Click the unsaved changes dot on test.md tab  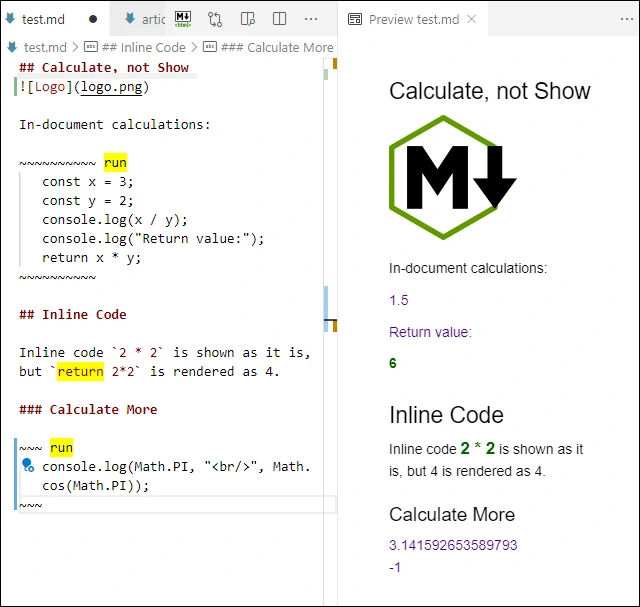(93, 19)
